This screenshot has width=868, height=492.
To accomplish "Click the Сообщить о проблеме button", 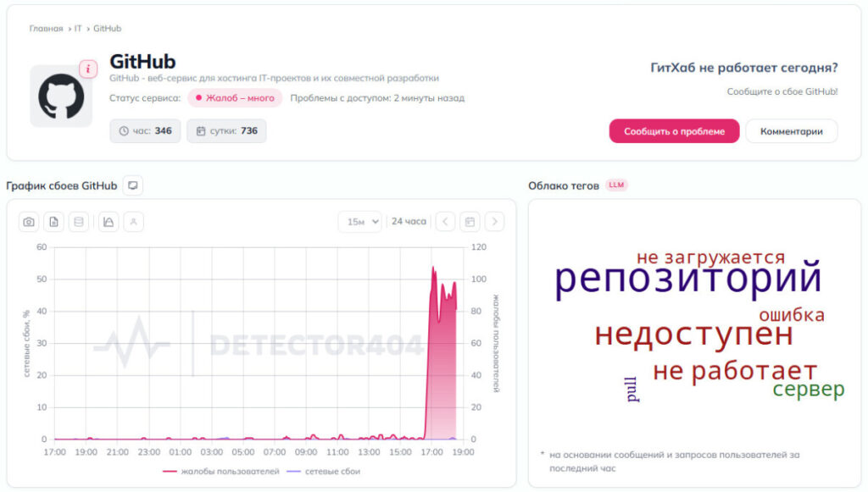I will pyautogui.click(x=674, y=131).
